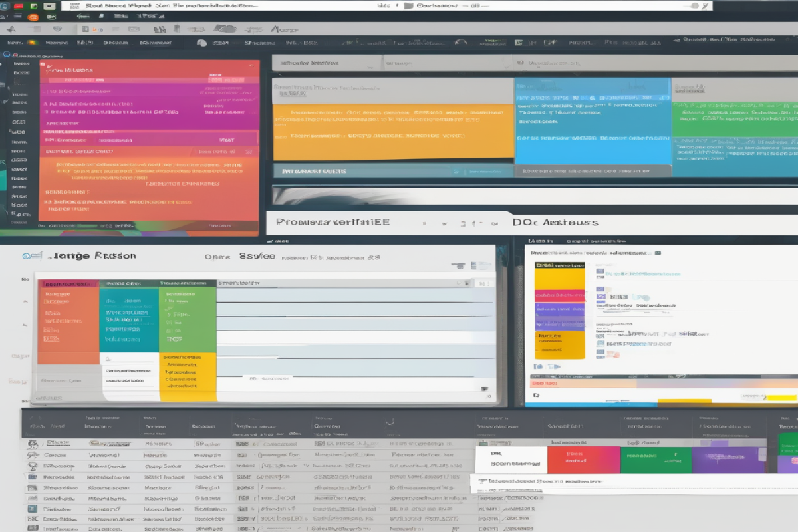Viewport: 798px width, 532px height.
Task: Click the first row icon in bottom table
Action: click(x=32, y=443)
